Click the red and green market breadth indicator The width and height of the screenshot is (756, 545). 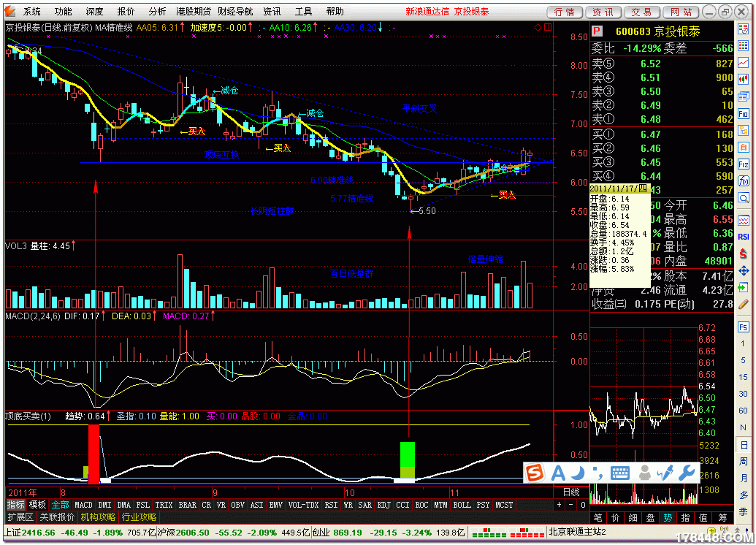point(508,533)
